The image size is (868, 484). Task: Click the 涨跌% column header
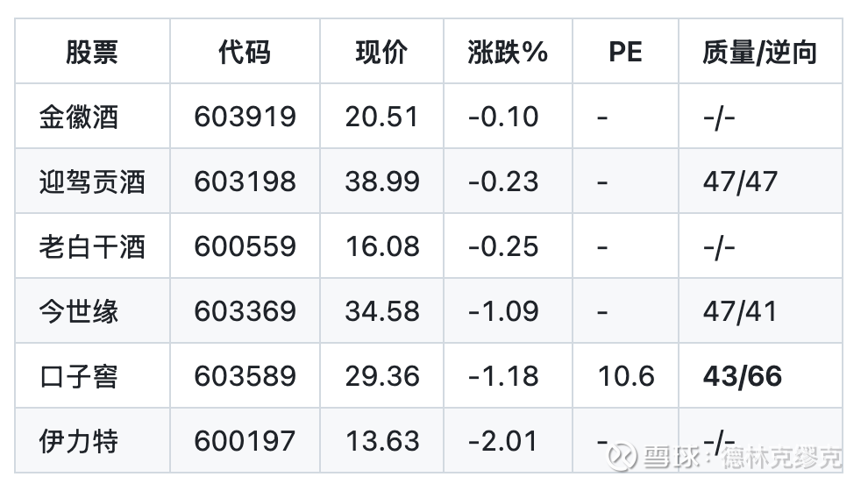(x=508, y=52)
